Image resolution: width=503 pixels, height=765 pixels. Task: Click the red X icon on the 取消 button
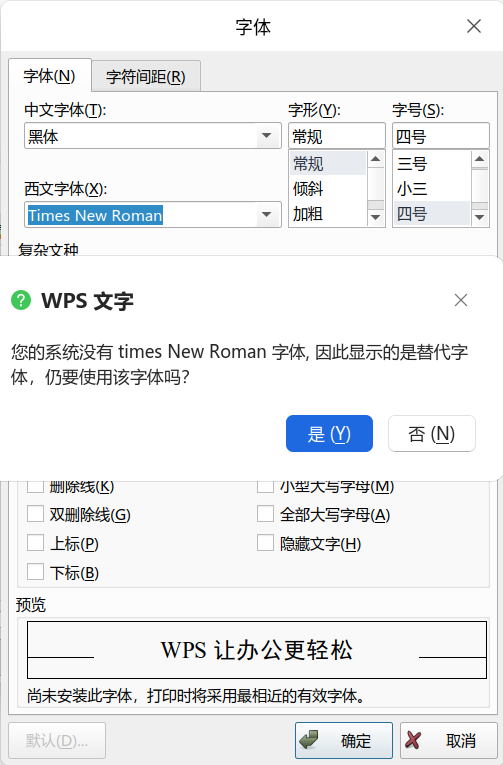pos(413,740)
